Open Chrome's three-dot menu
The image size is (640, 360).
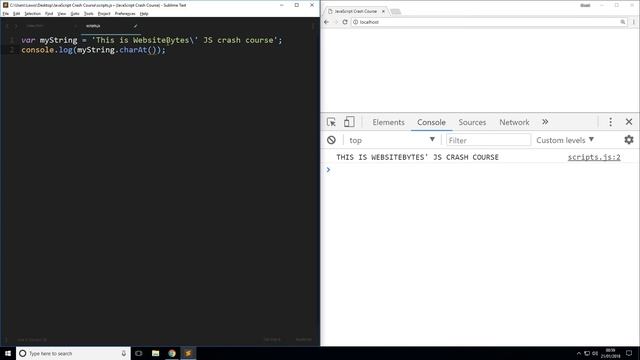[x=633, y=22]
